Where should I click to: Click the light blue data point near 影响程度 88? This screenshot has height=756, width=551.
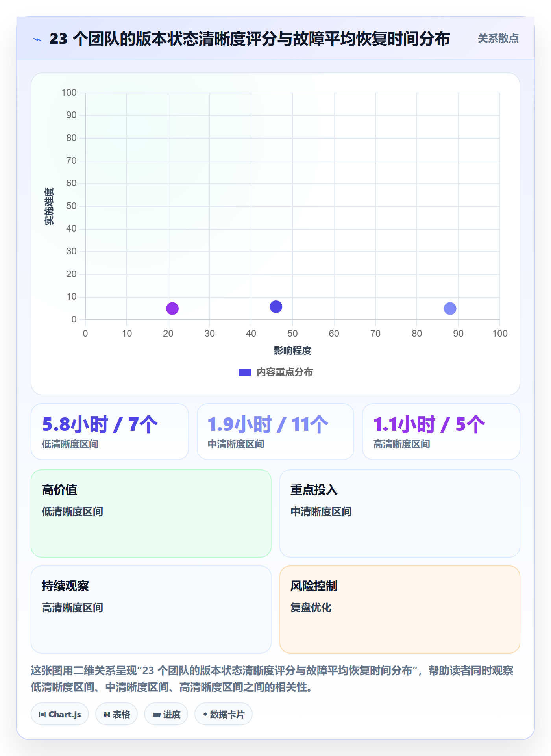(x=450, y=309)
